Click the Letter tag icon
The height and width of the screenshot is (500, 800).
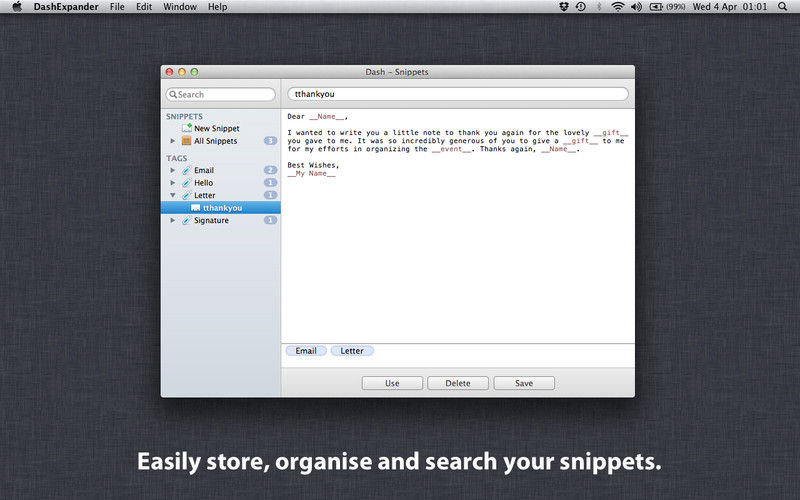(x=187, y=195)
